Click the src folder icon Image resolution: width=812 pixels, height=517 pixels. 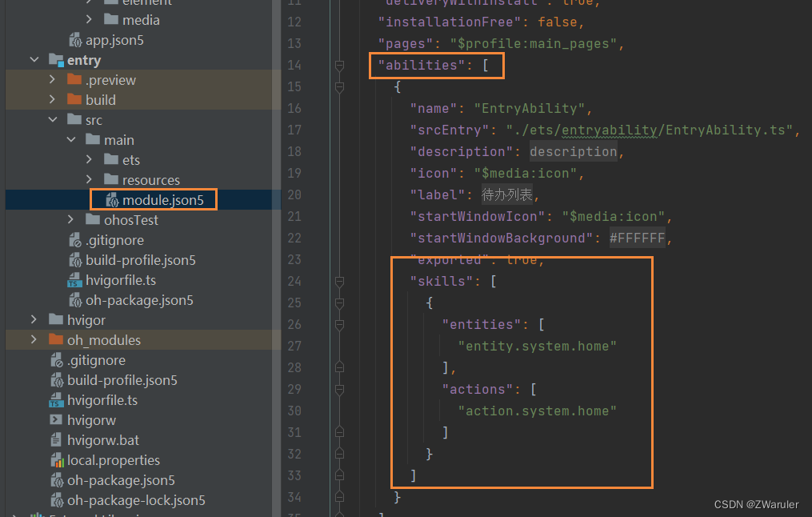(74, 120)
